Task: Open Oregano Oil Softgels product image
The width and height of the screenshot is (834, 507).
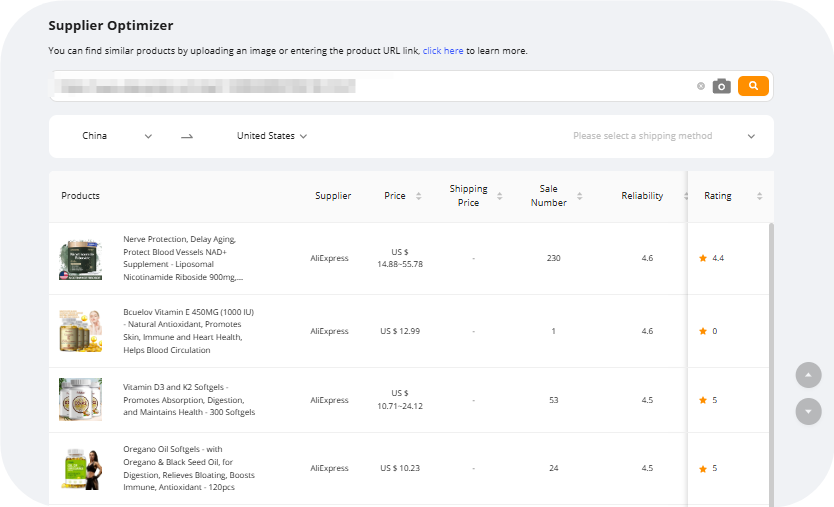Action: click(80, 468)
